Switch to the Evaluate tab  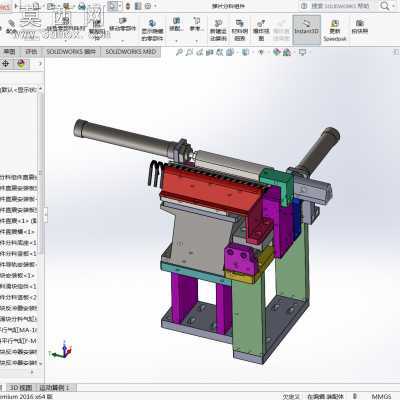coord(31,52)
